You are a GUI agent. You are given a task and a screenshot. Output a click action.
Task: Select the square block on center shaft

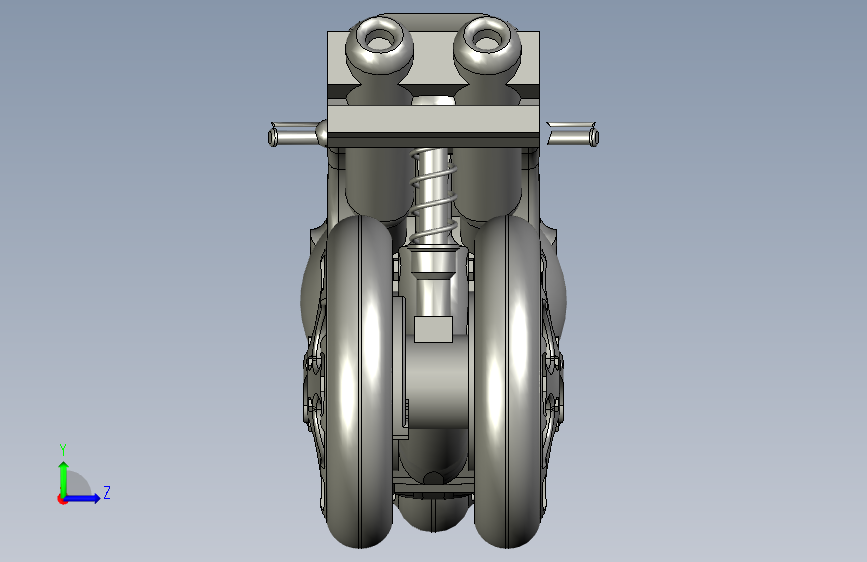click(x=433, y=329)
